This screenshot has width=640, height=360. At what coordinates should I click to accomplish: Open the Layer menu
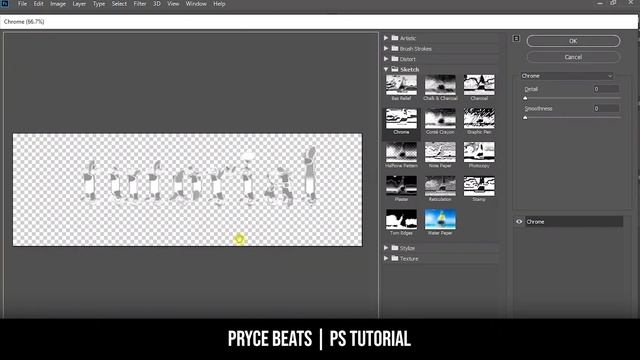pyautogui.click(x=79, y=4)
